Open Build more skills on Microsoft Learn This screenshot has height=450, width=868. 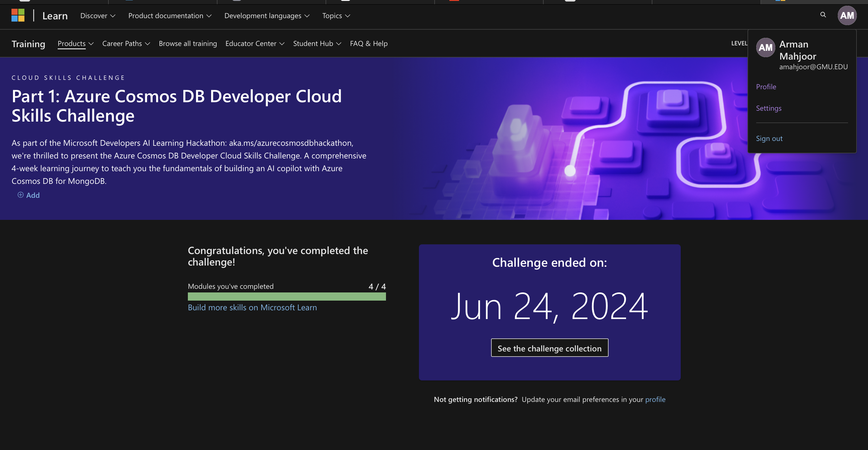pyautogui.click(x=252, y=307)
